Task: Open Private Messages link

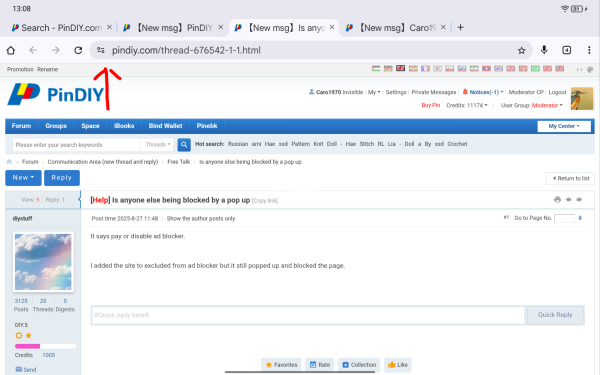Action: pos(434,92)
